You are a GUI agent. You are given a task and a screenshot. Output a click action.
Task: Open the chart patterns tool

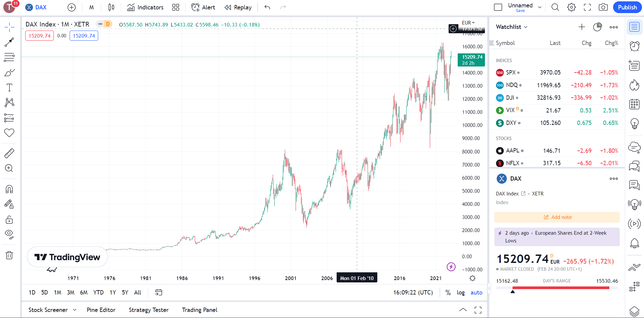[x=9, y=102]
